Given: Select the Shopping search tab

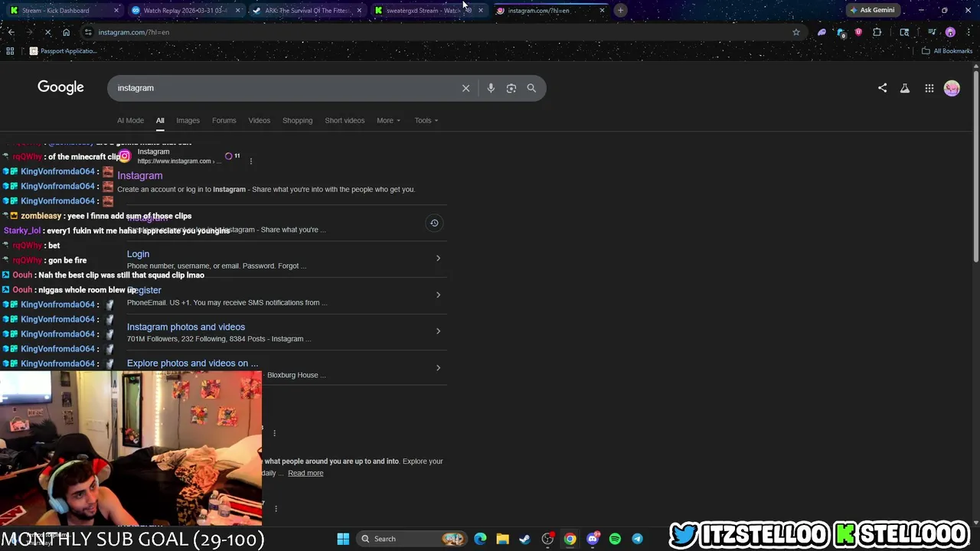Looking at the screenshot, I should (x=297, y=120).
